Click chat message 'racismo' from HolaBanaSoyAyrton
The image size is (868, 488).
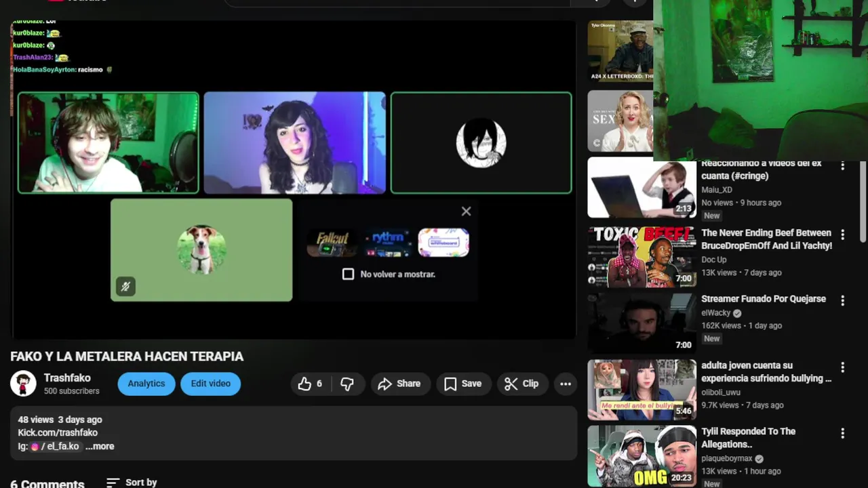coord(90,70)
